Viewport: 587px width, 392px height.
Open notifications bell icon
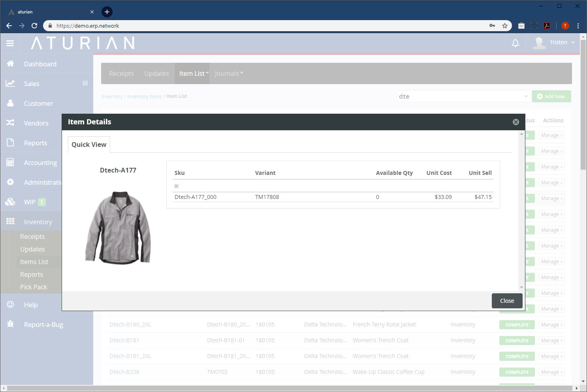516,43
